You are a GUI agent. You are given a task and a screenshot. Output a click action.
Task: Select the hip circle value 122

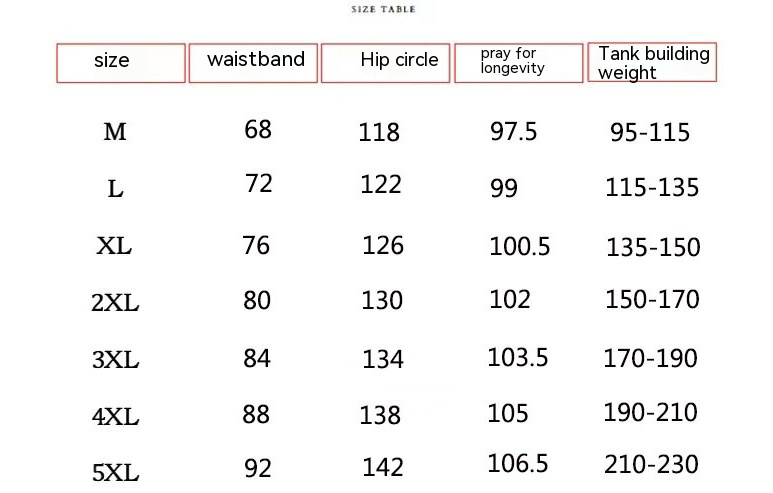[x=382, y=185]
